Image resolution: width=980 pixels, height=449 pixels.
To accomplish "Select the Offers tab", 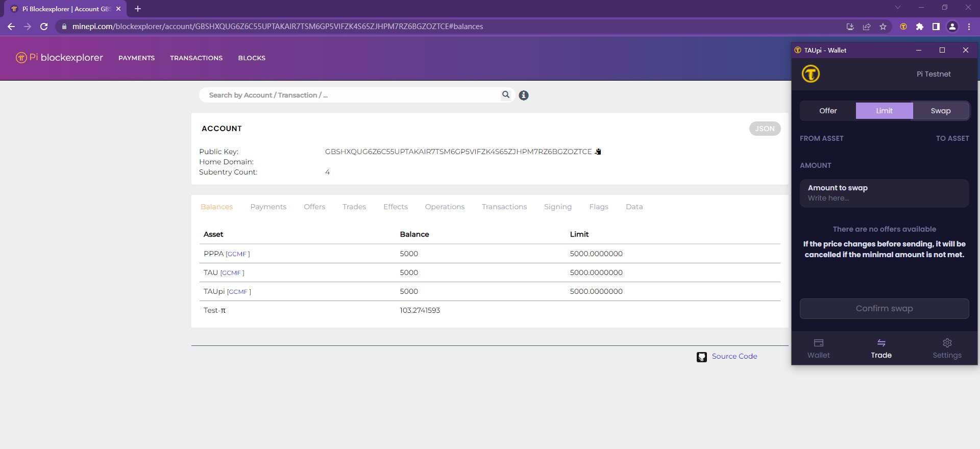I will click(314, 207).
